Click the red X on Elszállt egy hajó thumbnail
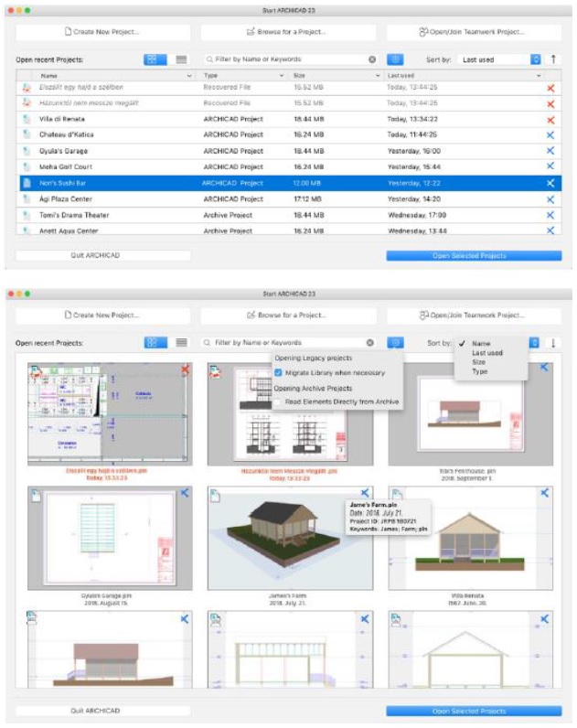577x728 pixels. tap(185, 369)
